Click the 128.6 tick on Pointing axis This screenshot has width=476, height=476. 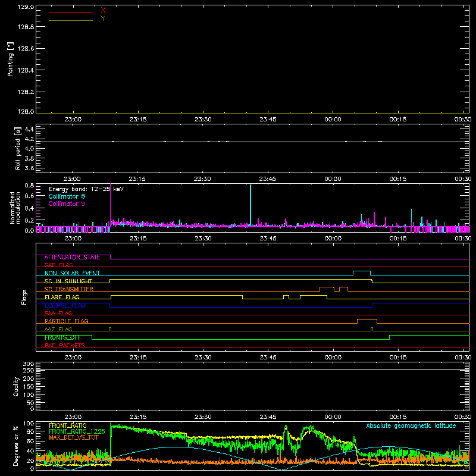coord(26,49)
